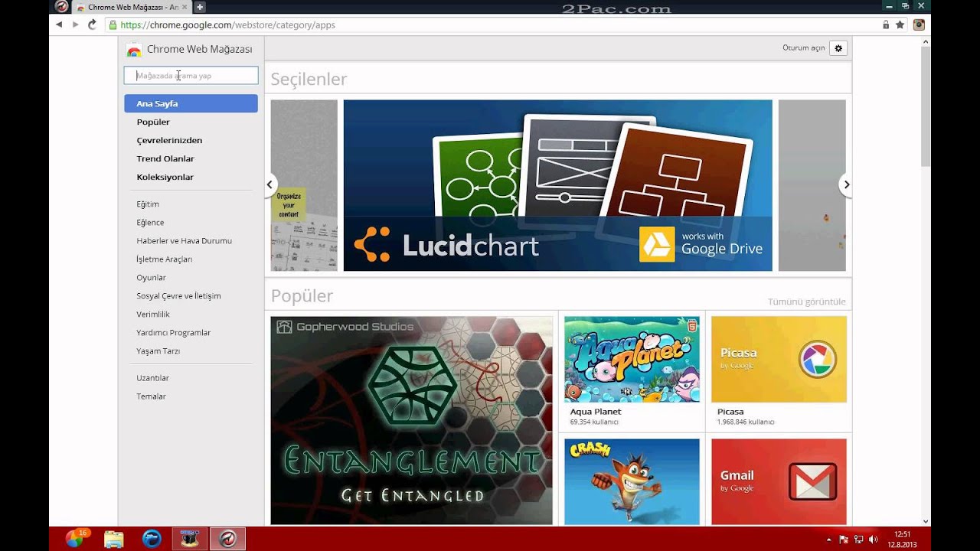980x551 pixels.
Task: Select the Eğitim category
Action: pyautogui.click(x=148, y=204)
